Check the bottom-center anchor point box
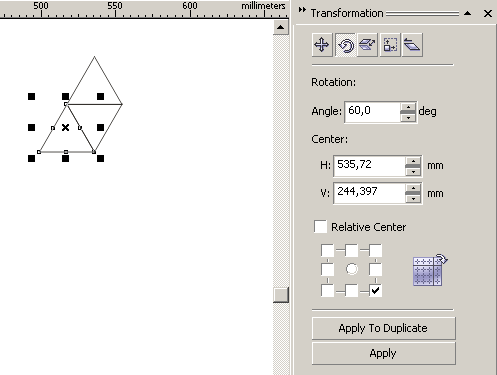The height and width of the screenshot is (375, 497). point(351,290)
